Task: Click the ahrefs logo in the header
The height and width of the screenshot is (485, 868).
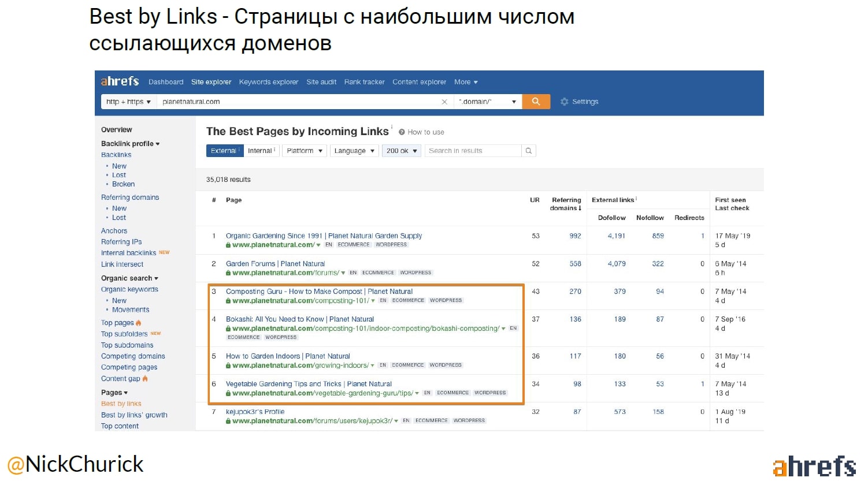Action: pos(120,81)
